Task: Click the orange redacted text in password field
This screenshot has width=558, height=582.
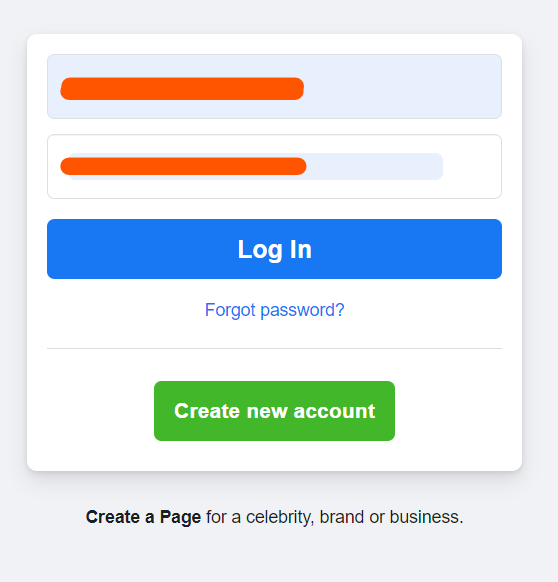Action: (183, 166)
